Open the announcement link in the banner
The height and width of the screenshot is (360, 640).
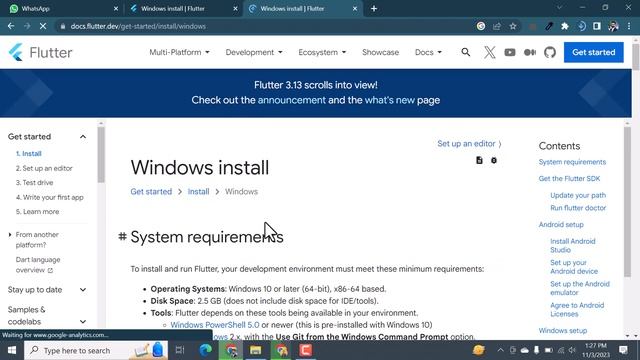coord(292,100)
